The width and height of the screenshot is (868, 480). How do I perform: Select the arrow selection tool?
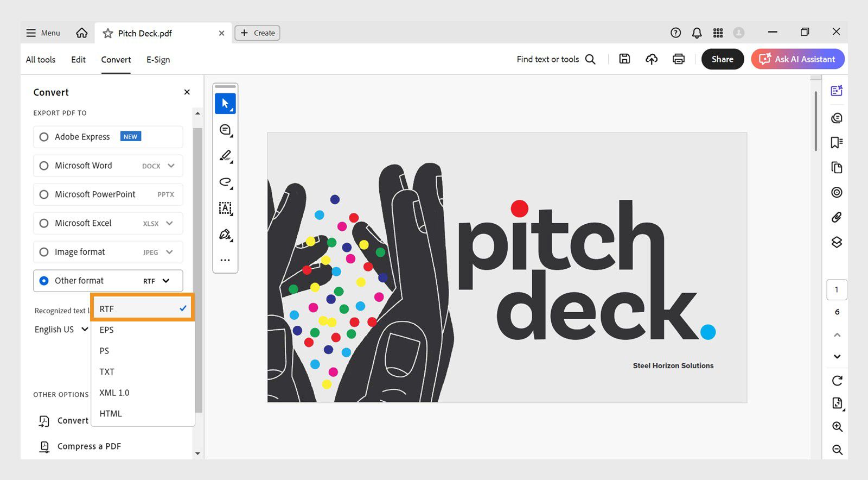coord(225,103)
